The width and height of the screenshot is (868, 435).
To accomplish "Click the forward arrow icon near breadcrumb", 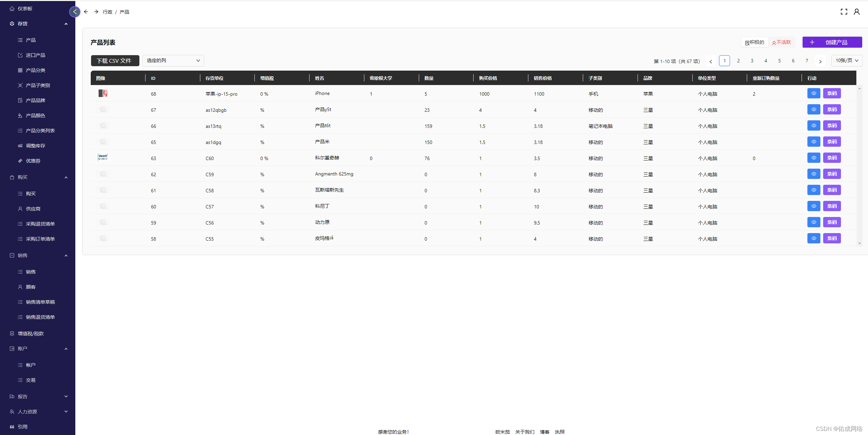I will [x=96, y=12].
